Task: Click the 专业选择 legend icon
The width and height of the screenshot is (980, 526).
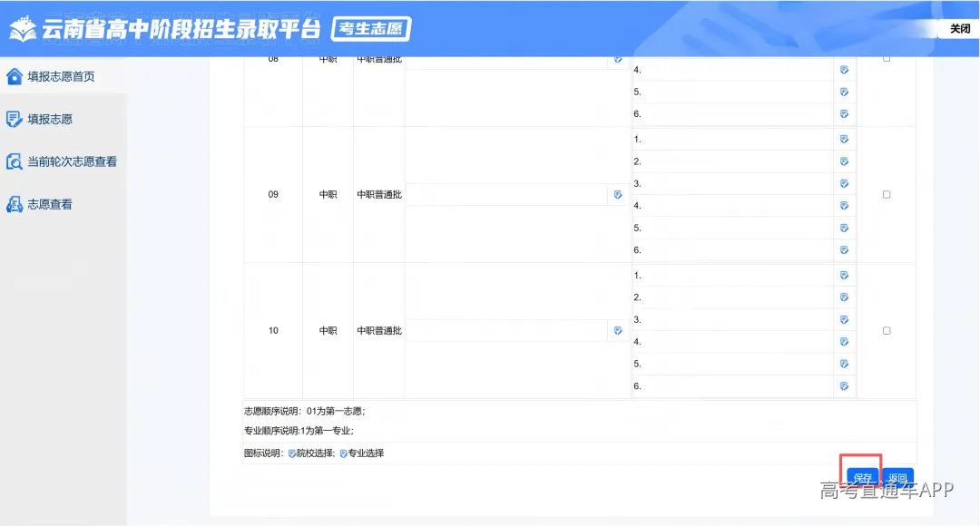Action: [343, 453]
